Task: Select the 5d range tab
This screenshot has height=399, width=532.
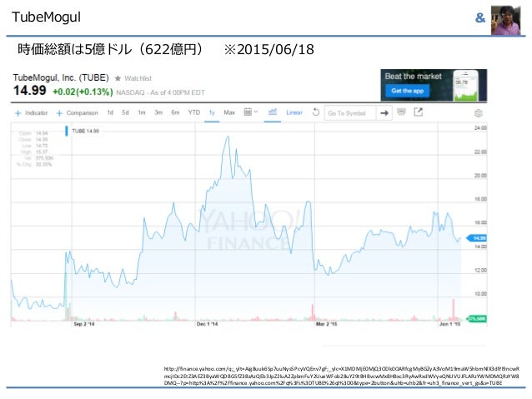Action: [x=125, y=112]
